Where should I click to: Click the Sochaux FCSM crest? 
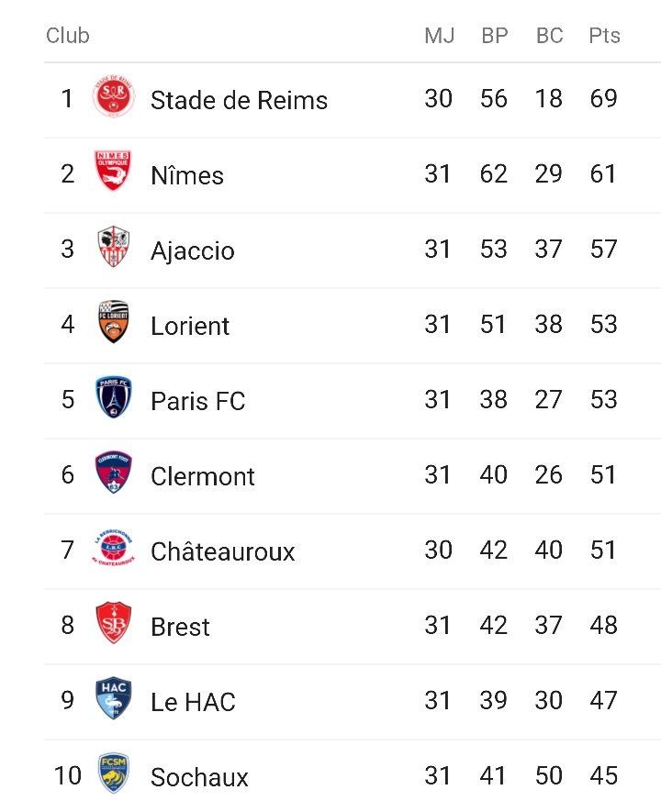(114, 775)
